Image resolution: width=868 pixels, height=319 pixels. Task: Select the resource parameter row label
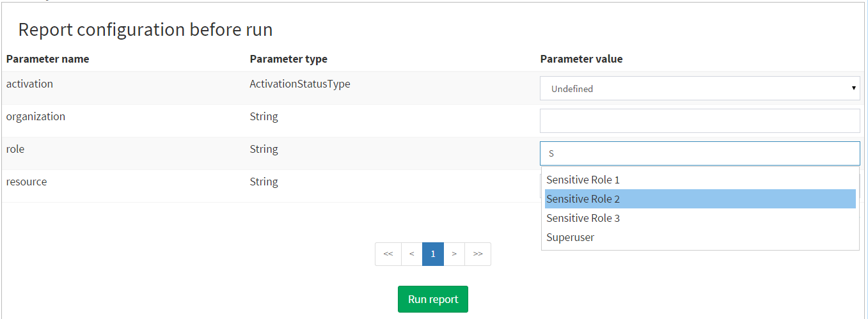[26, 182]
